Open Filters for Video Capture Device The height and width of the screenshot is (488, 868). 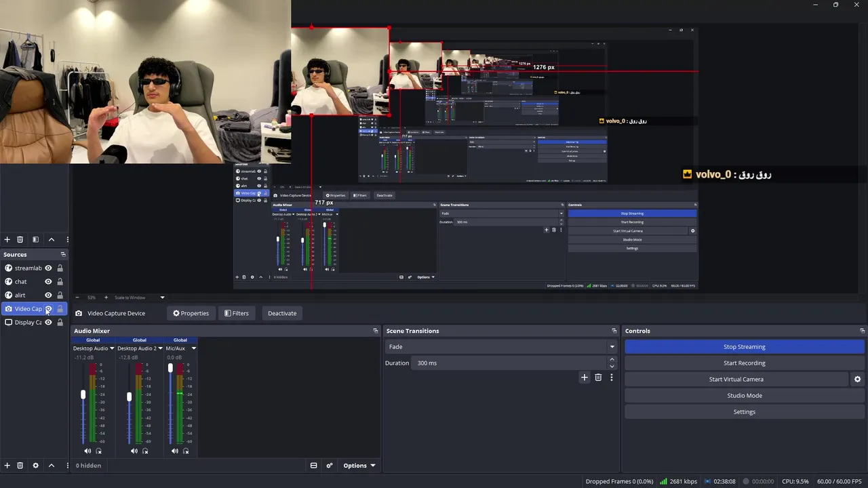click(237, 313)
